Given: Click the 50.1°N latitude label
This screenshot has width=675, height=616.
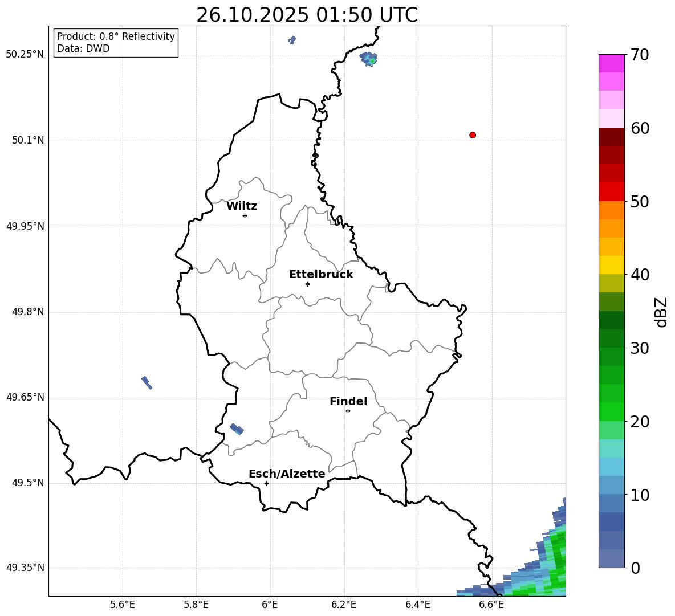Looking at the screenshot, I should tap(28, 140).
